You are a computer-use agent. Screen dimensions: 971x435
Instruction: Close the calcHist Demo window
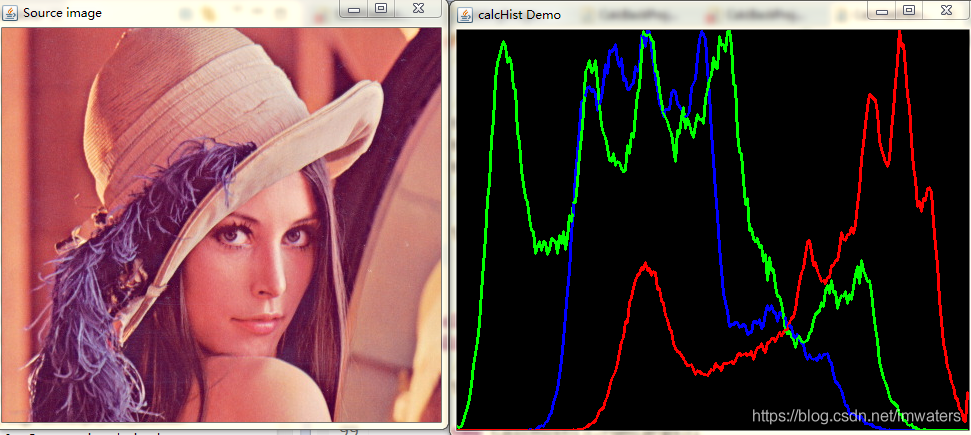click(946, 11)
